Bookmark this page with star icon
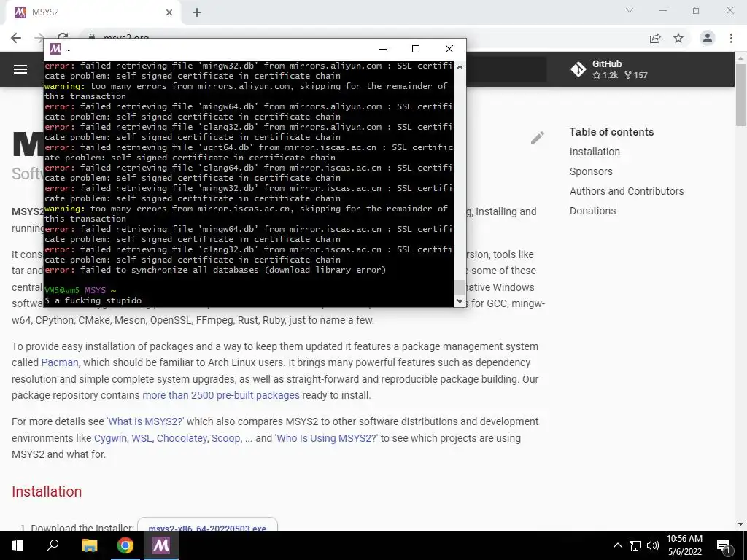The height and width of the screenshot is (560, 747). [x=678, y=38]
